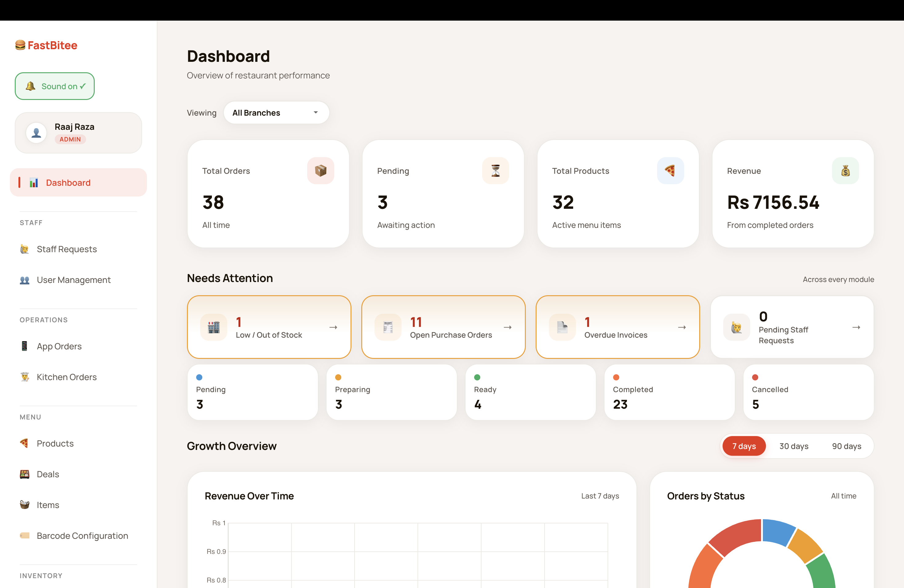Open the Deals page
Viewport: 904px width, 588px height.
pyautogui.click(x=78, y=474)
